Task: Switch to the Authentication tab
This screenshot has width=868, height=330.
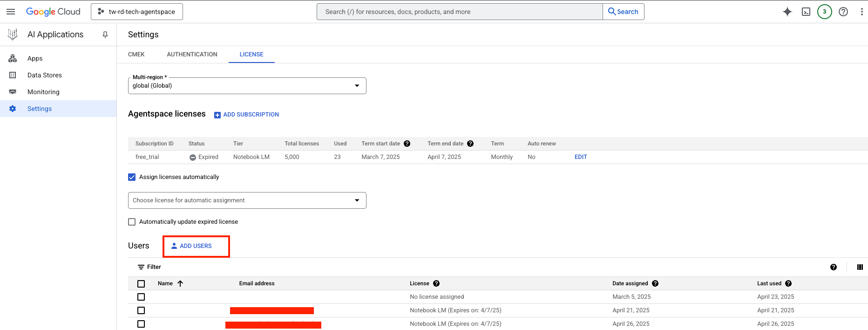Action: (192, 55)
